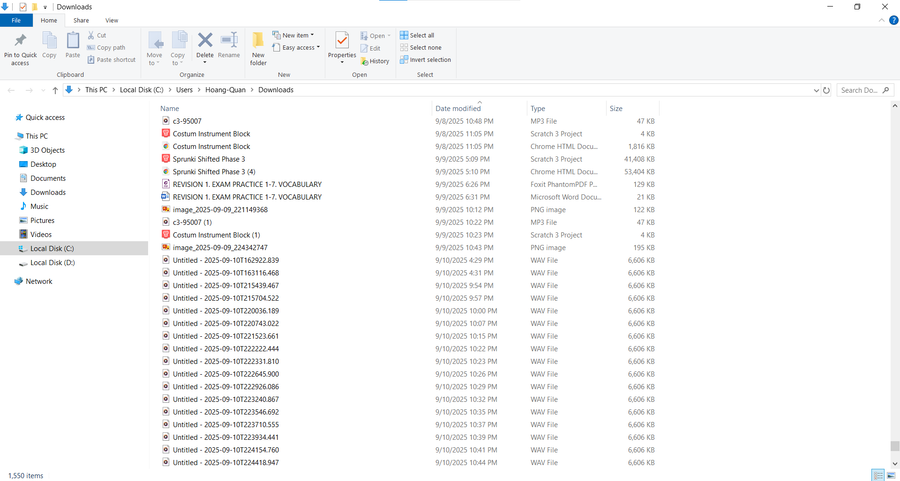Select file c3-95007 (1)
Screen dimensions: 900x481
(192, 222)
